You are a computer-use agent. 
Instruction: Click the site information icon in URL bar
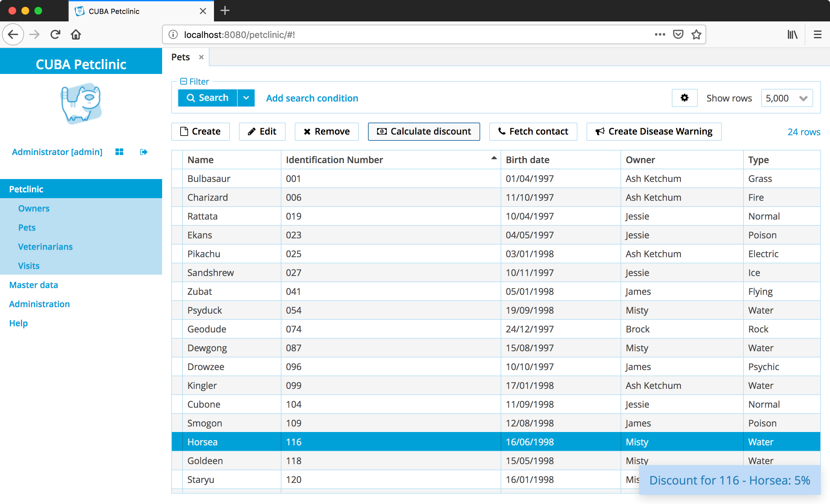173,35
